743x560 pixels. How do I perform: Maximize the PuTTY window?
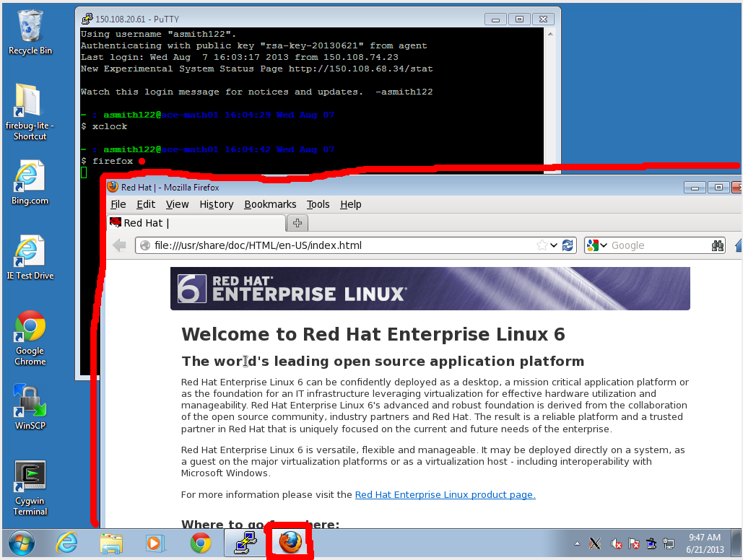(519, 19)
